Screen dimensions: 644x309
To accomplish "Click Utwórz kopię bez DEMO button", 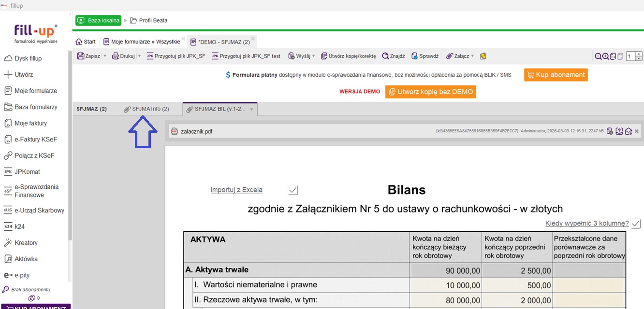I will (x=430, y=92).
